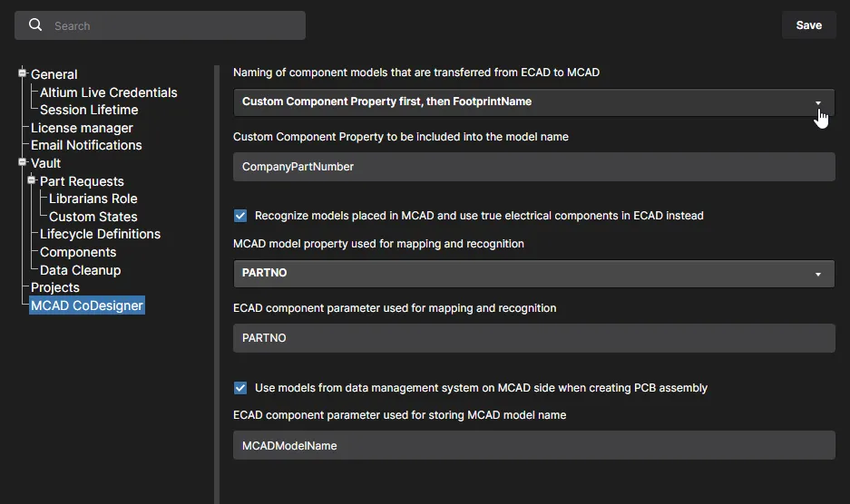This screenshot has width=850, height=504.
Task: Uncheck Use models from data management system
Action: point(240,388)
